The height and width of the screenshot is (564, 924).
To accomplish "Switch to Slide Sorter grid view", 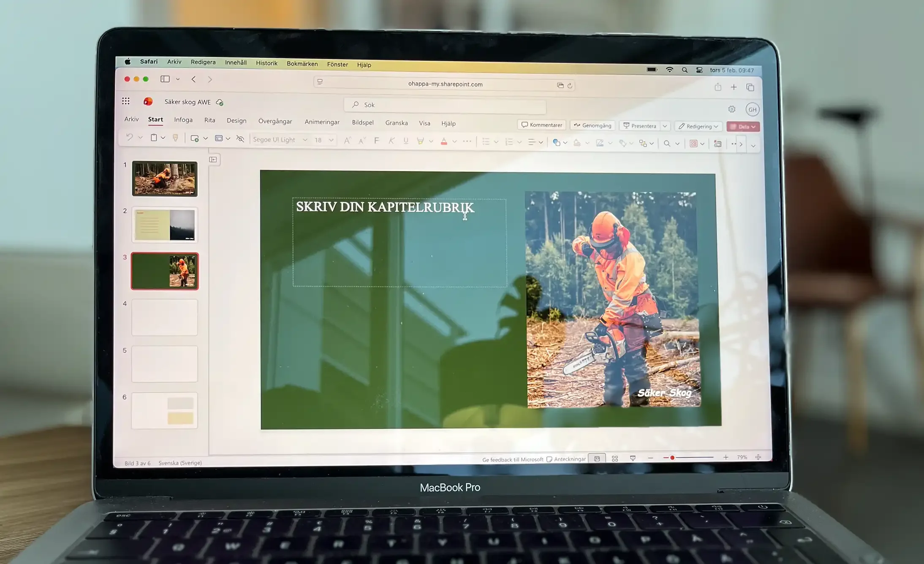I will (615, 458).
